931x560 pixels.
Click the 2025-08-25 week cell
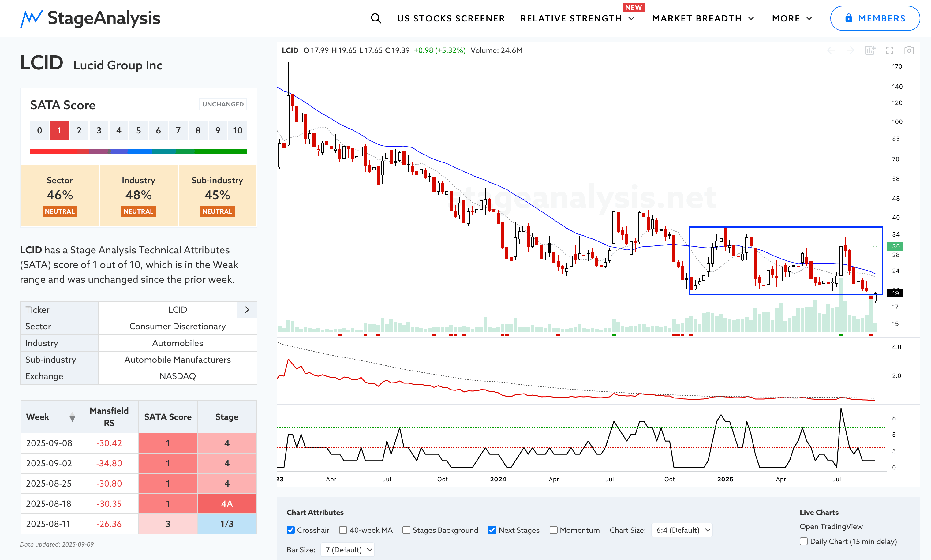click(x=50, y=483)
